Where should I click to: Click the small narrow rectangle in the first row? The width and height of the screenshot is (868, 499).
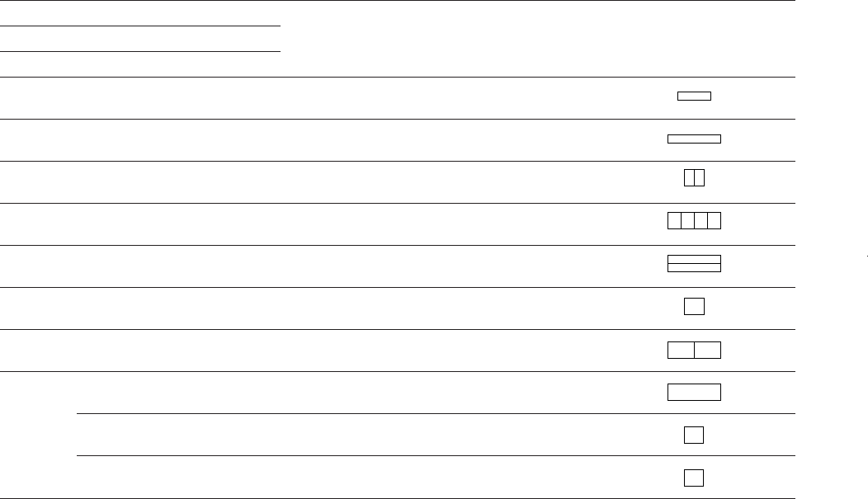[694, 97]
